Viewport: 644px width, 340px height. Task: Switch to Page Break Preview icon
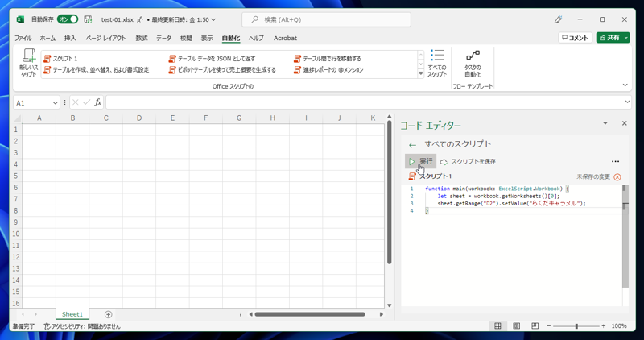click(x=535, y=326)
